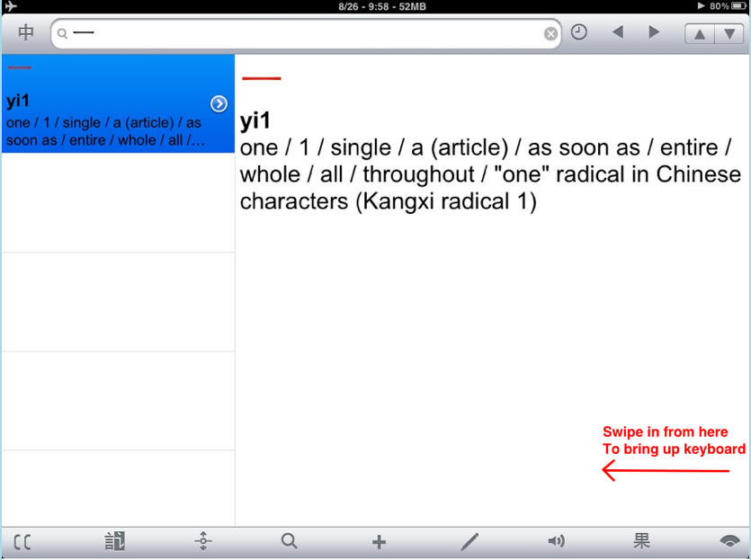Add entry with the plus icon

click(x=379, y=542)
